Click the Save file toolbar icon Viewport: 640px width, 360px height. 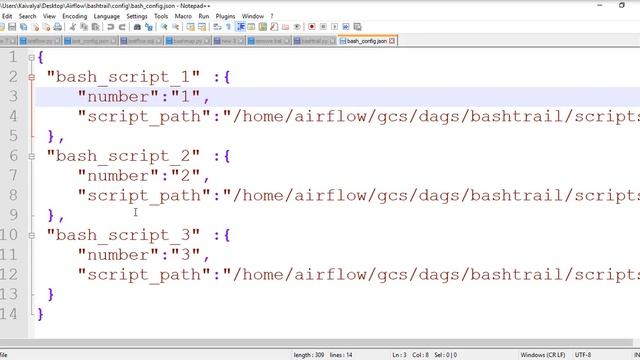pyautogui.click(x=12, y=27)
